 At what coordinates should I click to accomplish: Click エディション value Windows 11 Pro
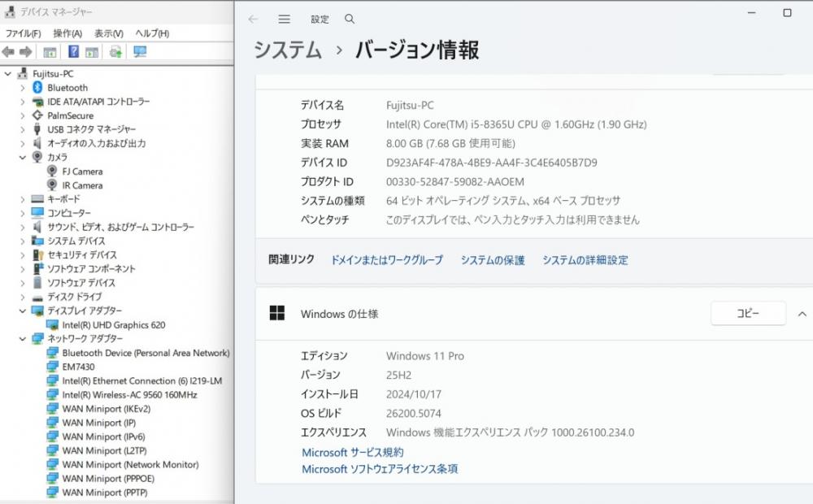[x=425, y=356]
